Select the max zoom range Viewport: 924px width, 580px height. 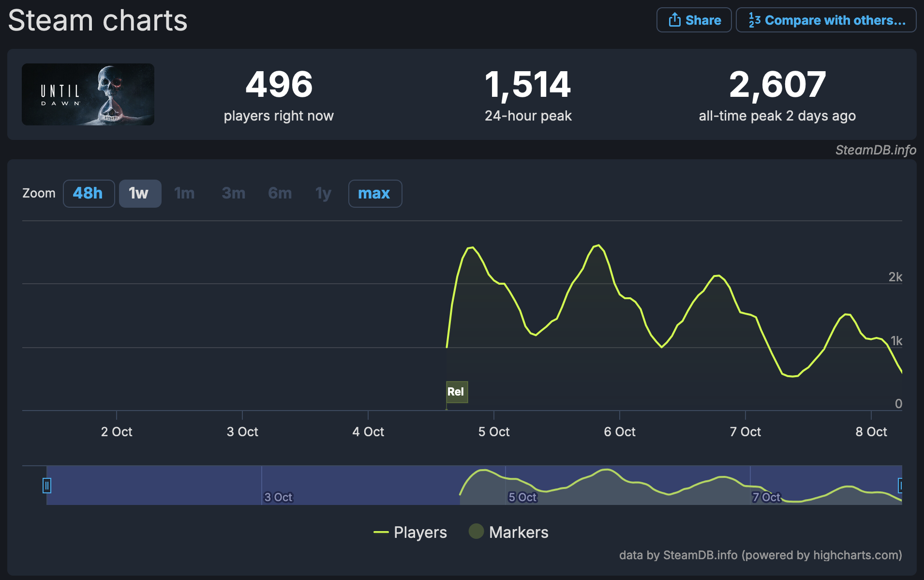click(375, 193)
